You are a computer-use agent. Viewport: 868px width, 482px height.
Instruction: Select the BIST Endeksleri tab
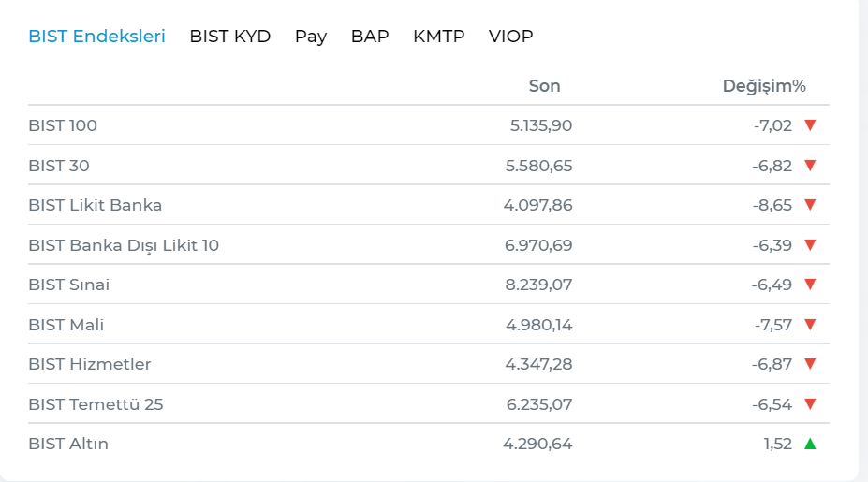point(96,37)
